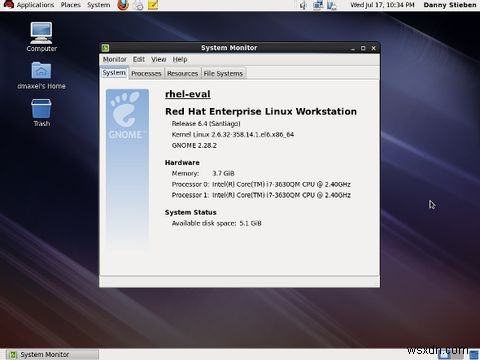Open the notes launcher in top panel
This screenshot has width=480, height=360.
coord(153,5)
